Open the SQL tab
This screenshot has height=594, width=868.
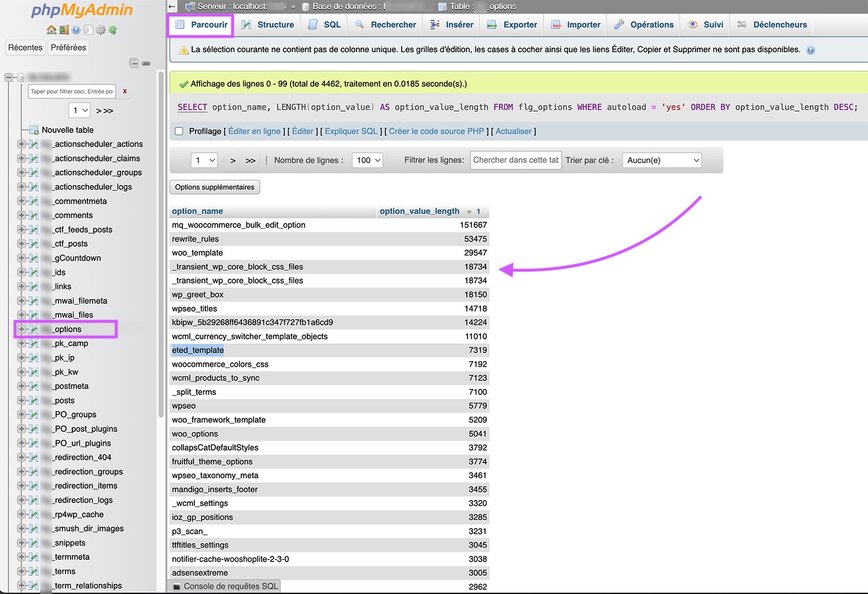coord(324,25)
